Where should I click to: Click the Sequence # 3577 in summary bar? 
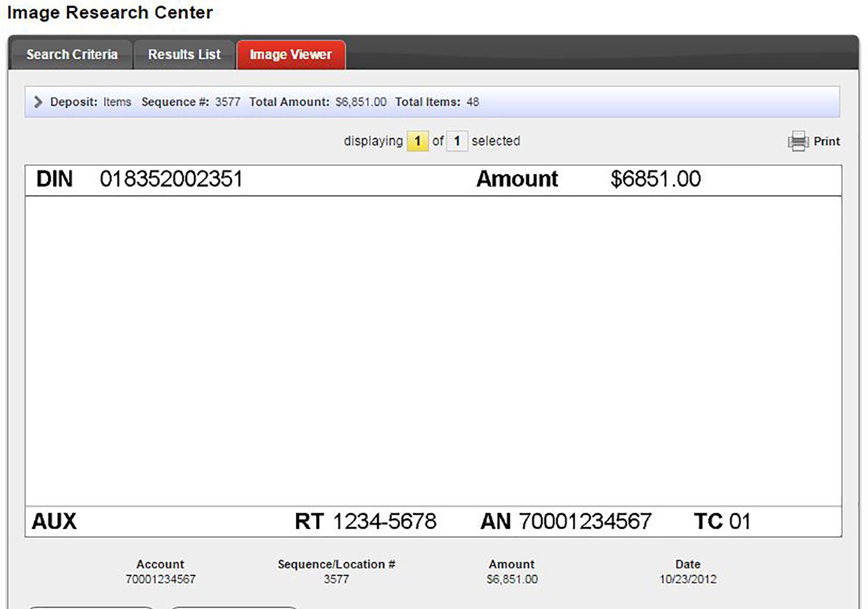(228, 101)
